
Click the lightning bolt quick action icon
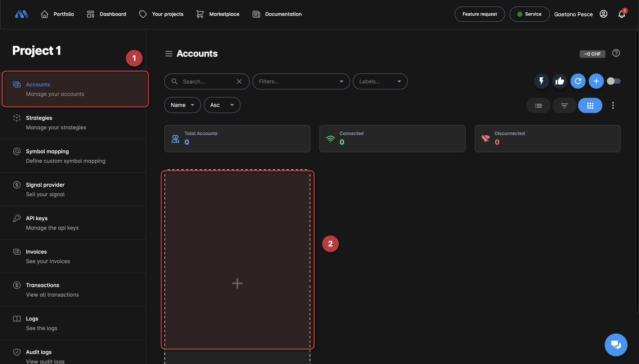click(x=541, y=81)
